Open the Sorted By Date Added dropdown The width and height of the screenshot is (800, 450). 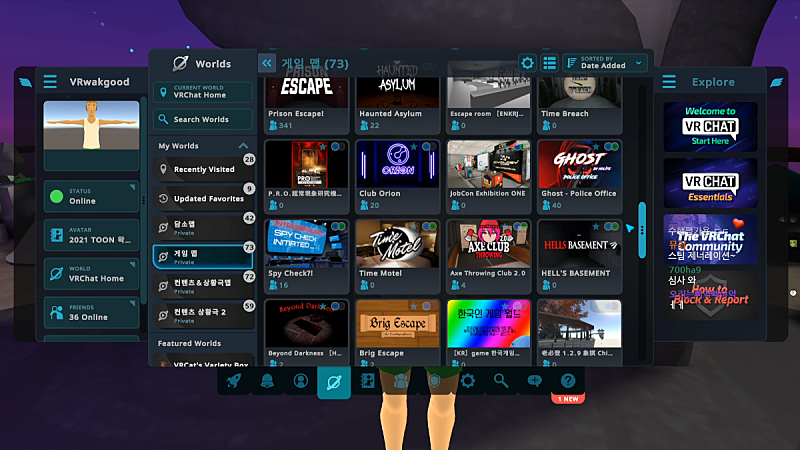605,63
